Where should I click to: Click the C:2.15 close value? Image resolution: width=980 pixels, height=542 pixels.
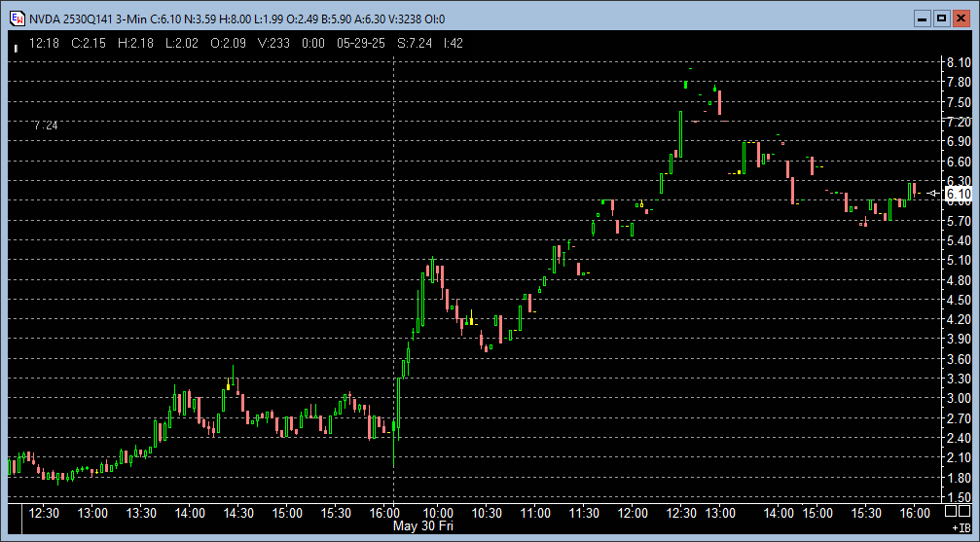click(89, 43)
